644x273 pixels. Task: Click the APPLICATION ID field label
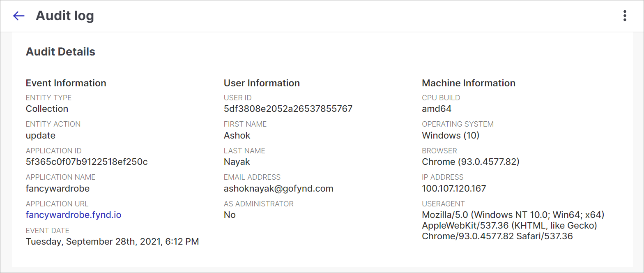(54, 151)
